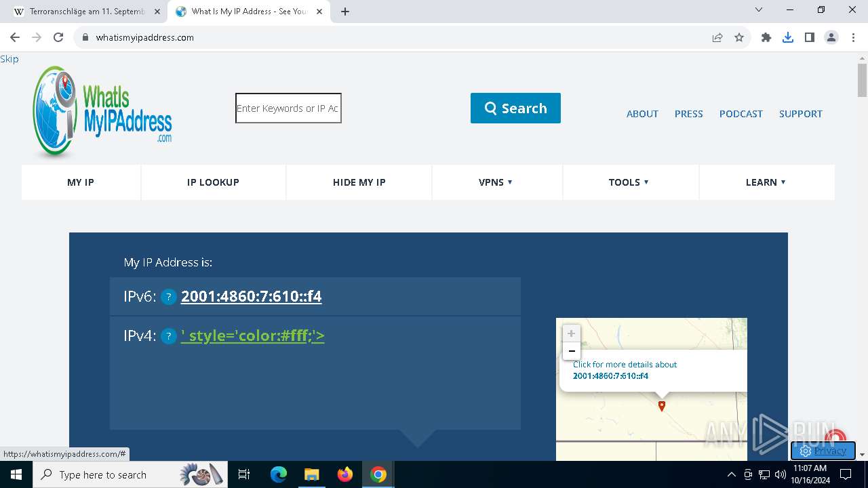Go back in browser history
This screenshot has height=488, width=868.
(x=15, y=37)
